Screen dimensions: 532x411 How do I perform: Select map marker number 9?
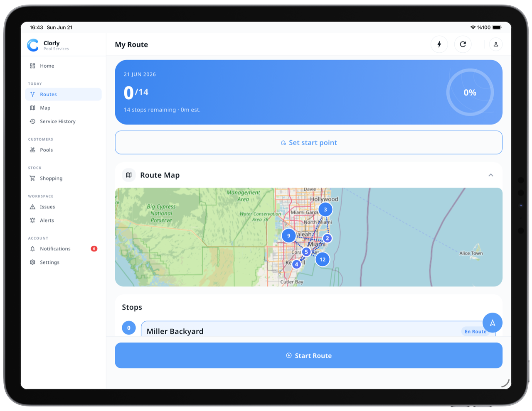click(288, 235)
